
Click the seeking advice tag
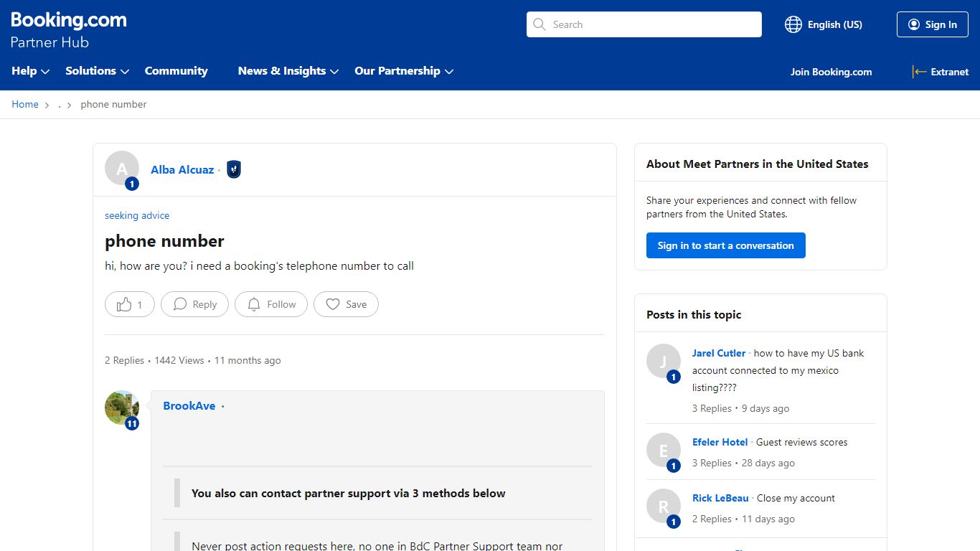137,215
